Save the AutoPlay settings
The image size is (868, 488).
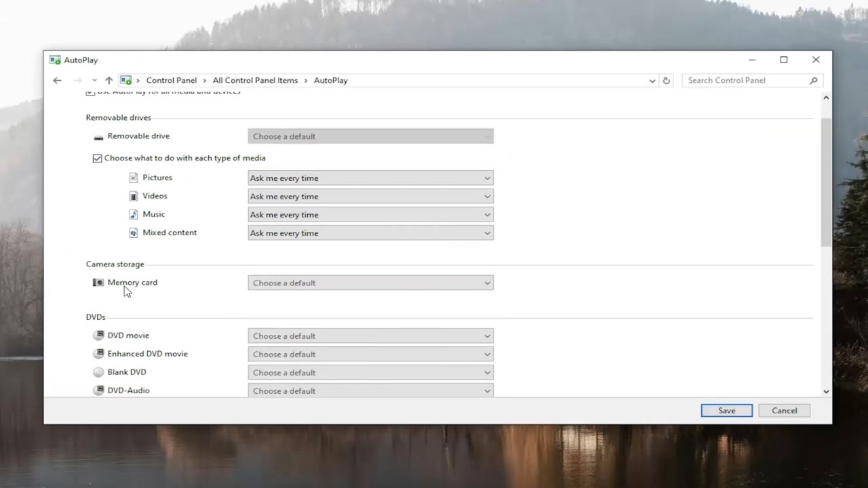(726, 411)
